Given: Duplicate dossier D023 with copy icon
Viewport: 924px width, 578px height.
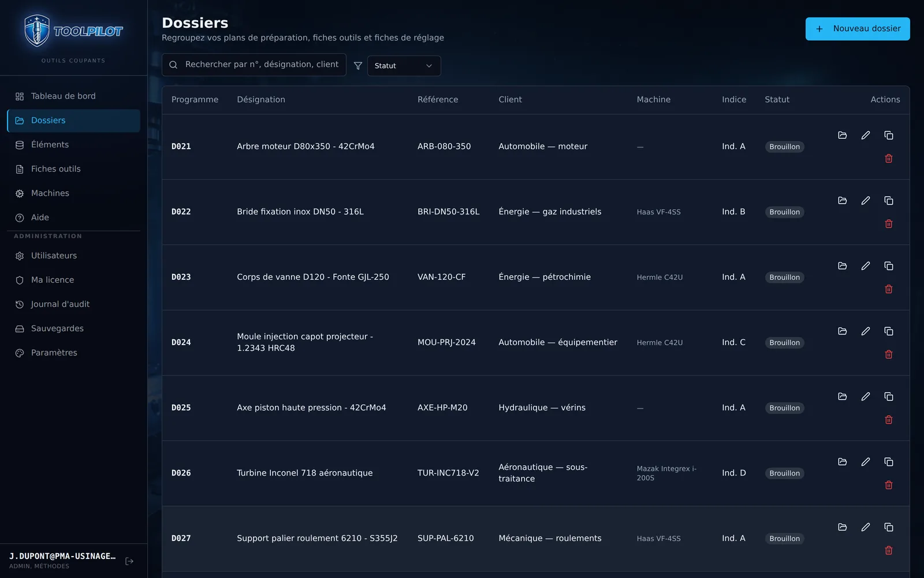Looking at the screenshot, I should coord(889,266).
